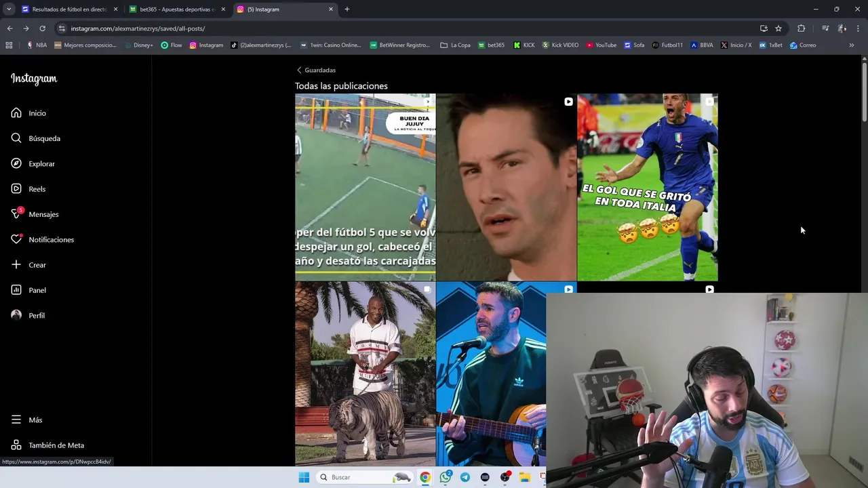Open Notificaciones in the sidebar
The height and width of the screenshot is (488, 868).
[x=43, y=239]
